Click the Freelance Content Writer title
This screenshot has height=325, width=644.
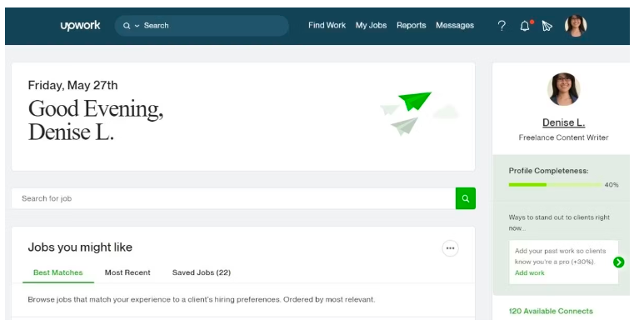pos(563,137)
